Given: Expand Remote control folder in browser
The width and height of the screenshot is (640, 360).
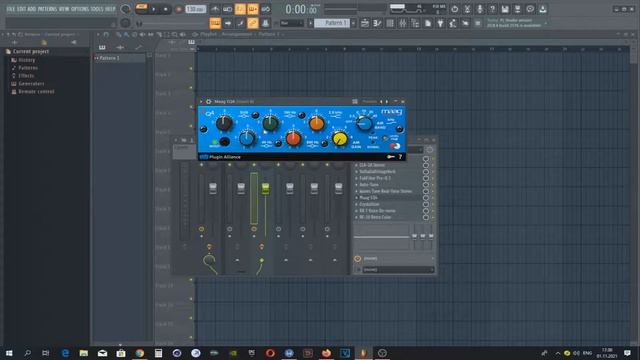Looking at the screenshot, I should click(x=36, y=91).
